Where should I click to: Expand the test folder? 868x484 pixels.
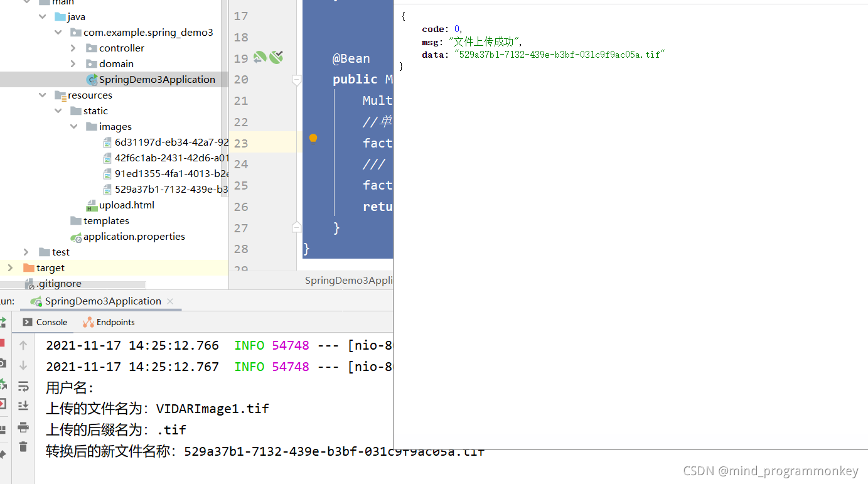pyautogui.click(x=26, y=252)
